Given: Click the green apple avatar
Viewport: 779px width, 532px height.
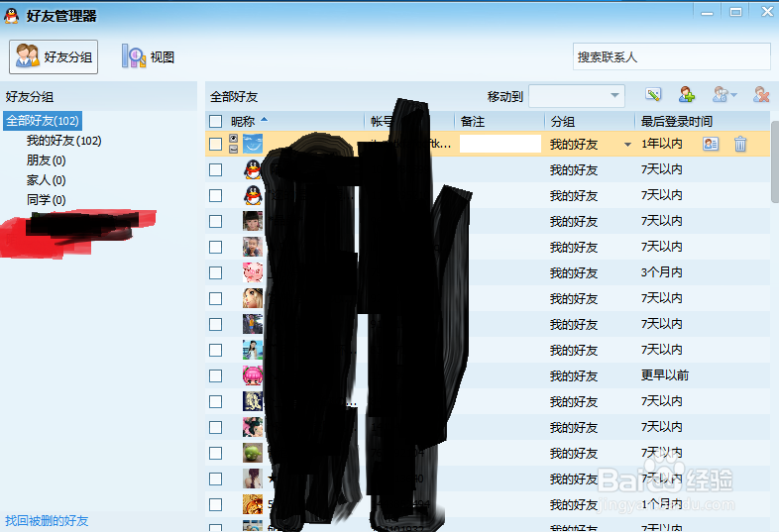Looking at the screenshot, I should (x=253, y=453).
